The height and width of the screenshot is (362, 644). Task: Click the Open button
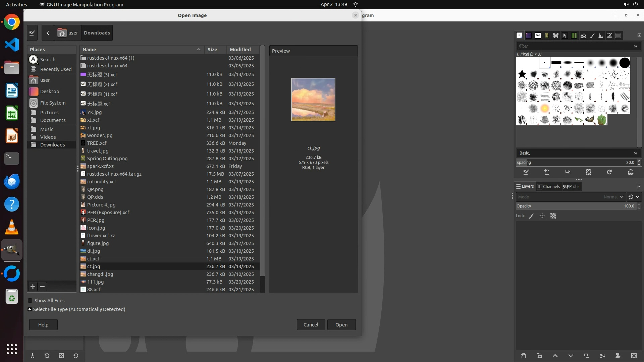[x=341, y=324]
